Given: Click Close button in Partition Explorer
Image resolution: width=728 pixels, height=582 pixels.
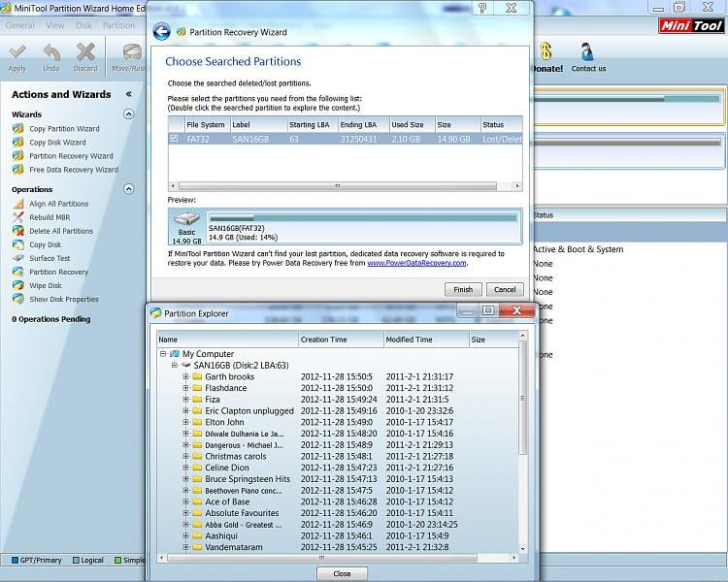Looking at the screenshot, I should pyautogui.click(x=343, y=573).
